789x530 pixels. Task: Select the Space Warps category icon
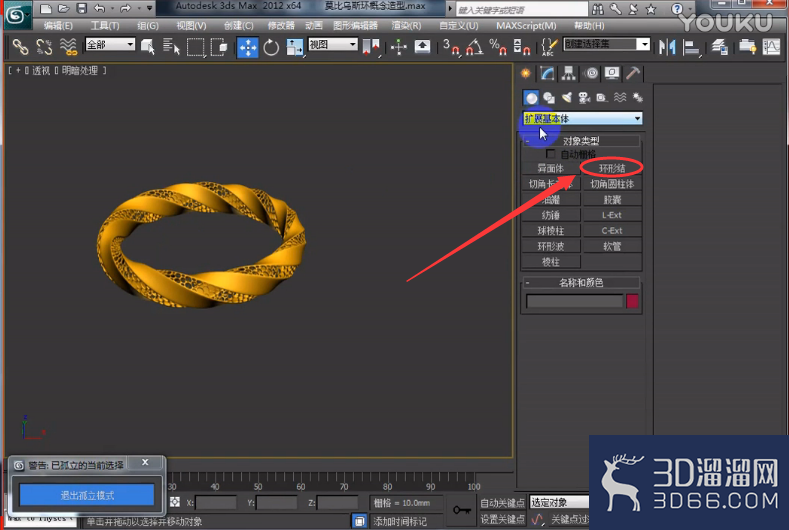click(620, 98)
